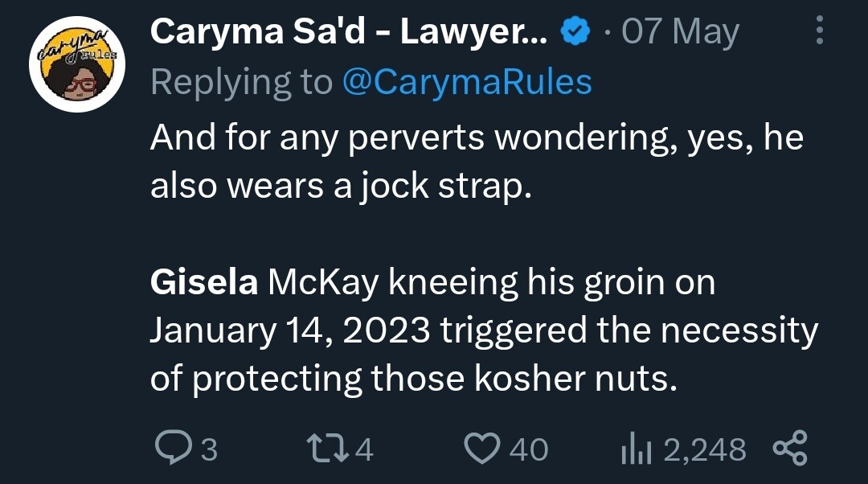Viewport: 868px width, 484px height.
Task: Click the 2,248 views count
Action: click(x=704, y=449)
